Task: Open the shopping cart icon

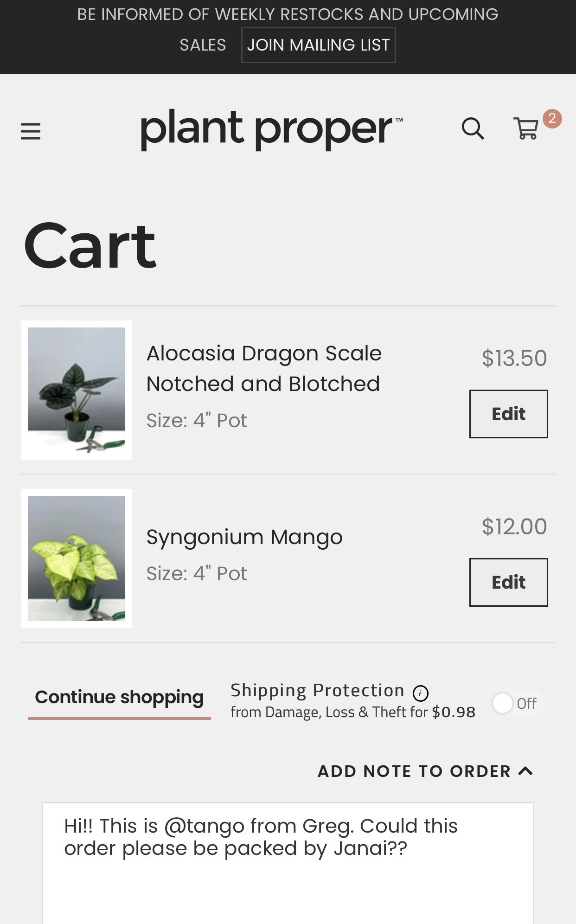Action: pyautogui.click(x=526, y=128)
